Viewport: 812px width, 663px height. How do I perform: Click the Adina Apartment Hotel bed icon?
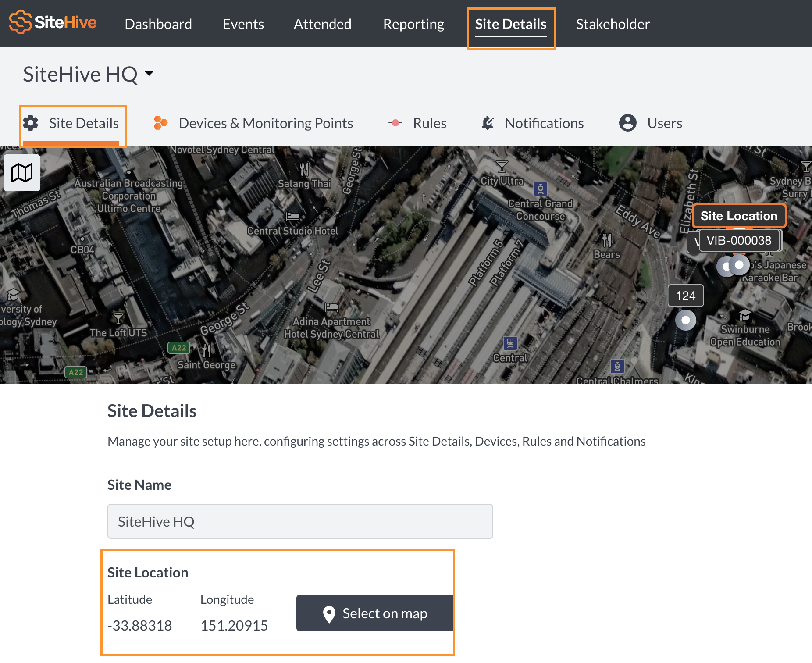tap(331, 307)
